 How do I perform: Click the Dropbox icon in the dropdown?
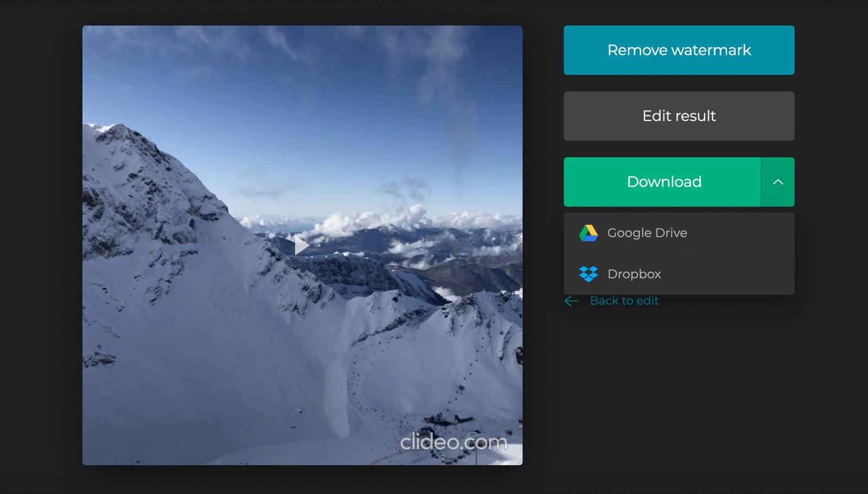[589, 274]
